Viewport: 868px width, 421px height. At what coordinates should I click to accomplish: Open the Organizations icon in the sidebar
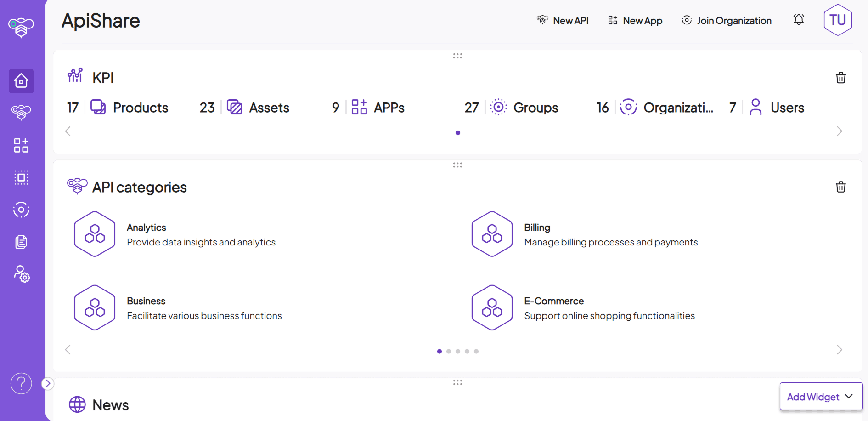(x=21, y=210)
